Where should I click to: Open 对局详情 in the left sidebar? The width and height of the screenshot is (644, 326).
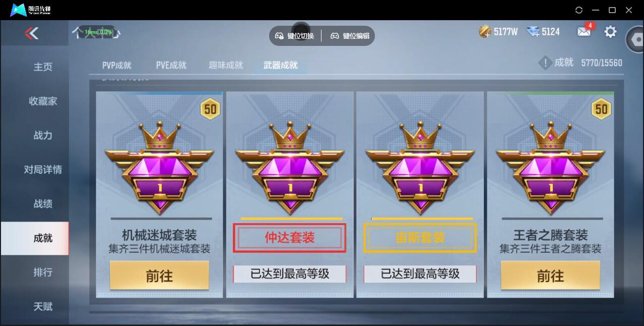click(x=43, y=170)
